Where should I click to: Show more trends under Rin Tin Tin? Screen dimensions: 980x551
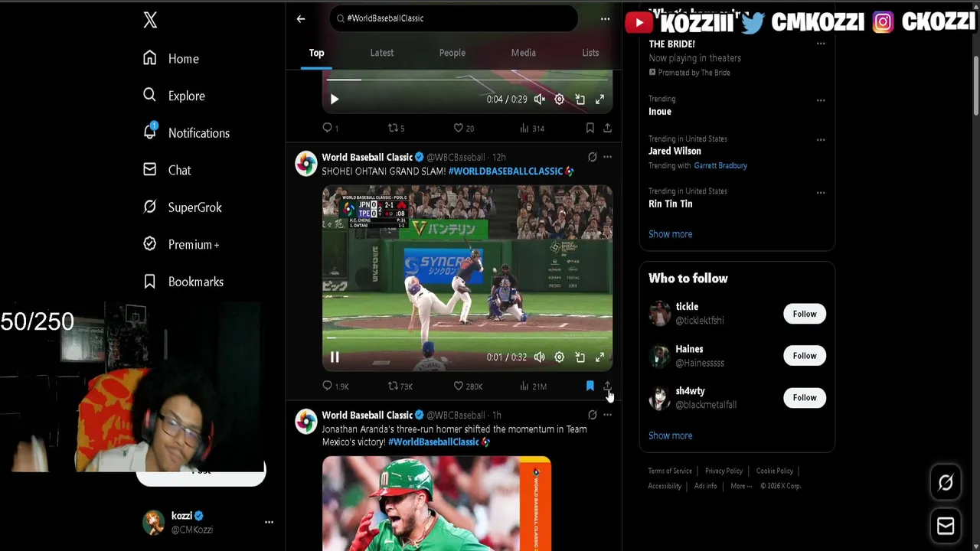point(670,234)
